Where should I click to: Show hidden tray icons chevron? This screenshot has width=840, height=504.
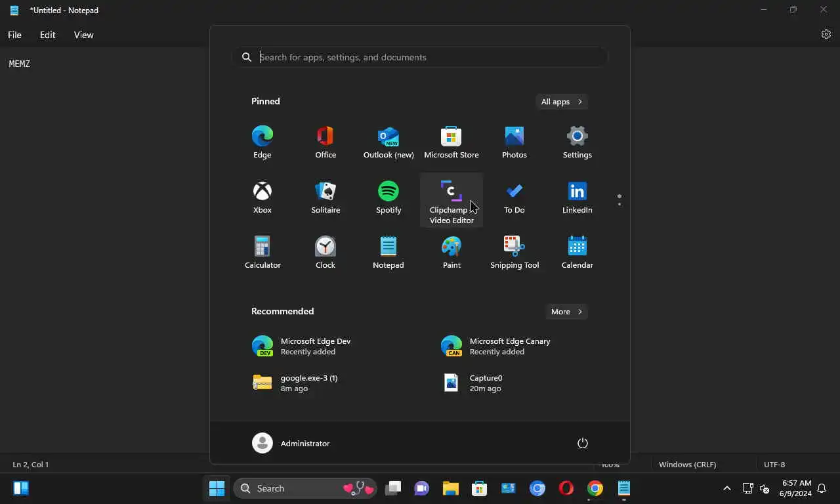(727, 488)
